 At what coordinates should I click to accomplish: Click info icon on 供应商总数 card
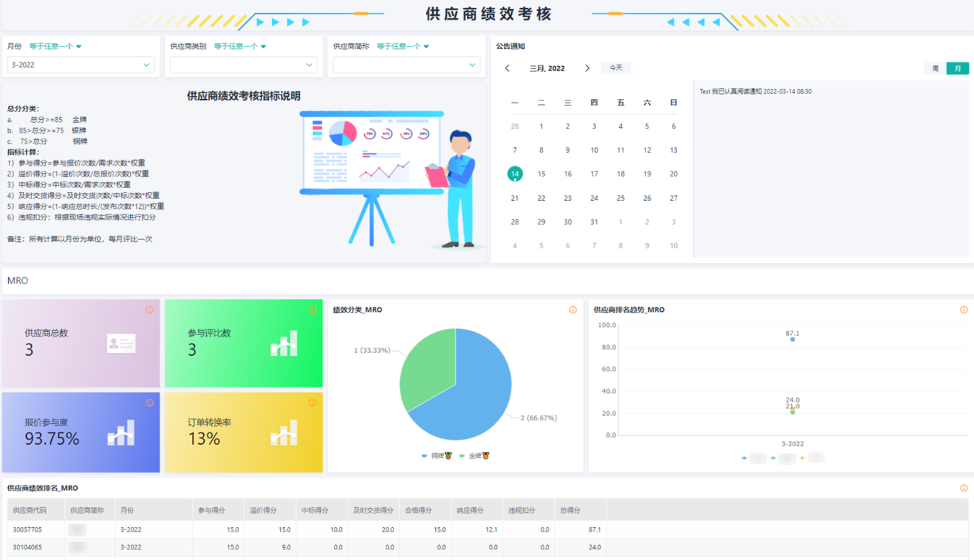click(149, 310)
